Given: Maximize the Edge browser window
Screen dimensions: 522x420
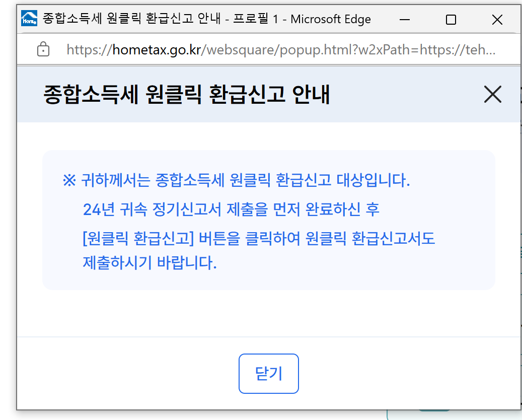Looking at the screenshot, I should point(451,19).
